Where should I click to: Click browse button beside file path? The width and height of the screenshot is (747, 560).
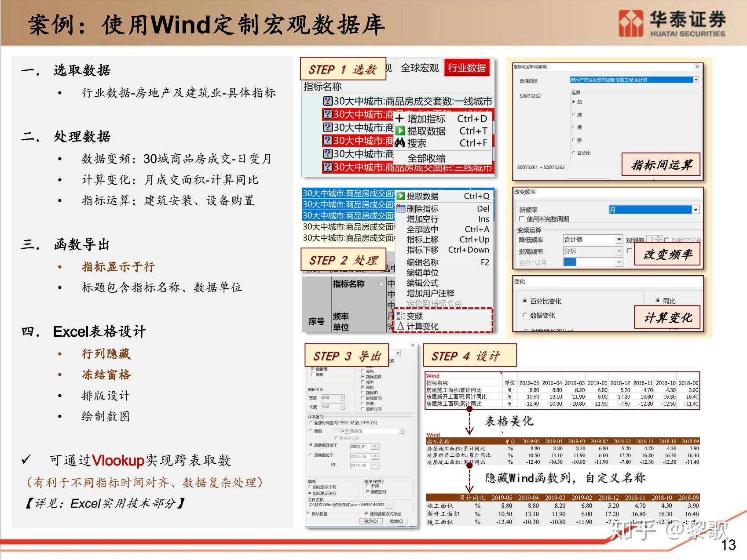tap(390, 505)
